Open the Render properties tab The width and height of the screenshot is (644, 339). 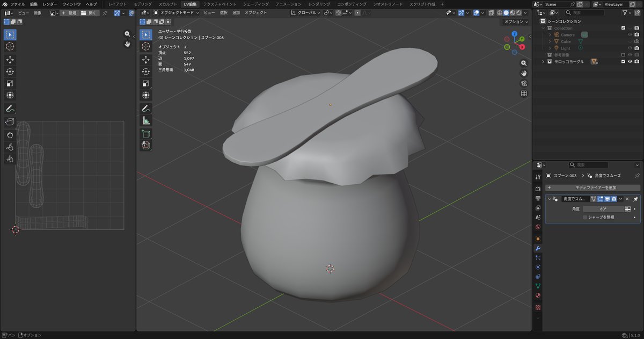click(538, 189)
